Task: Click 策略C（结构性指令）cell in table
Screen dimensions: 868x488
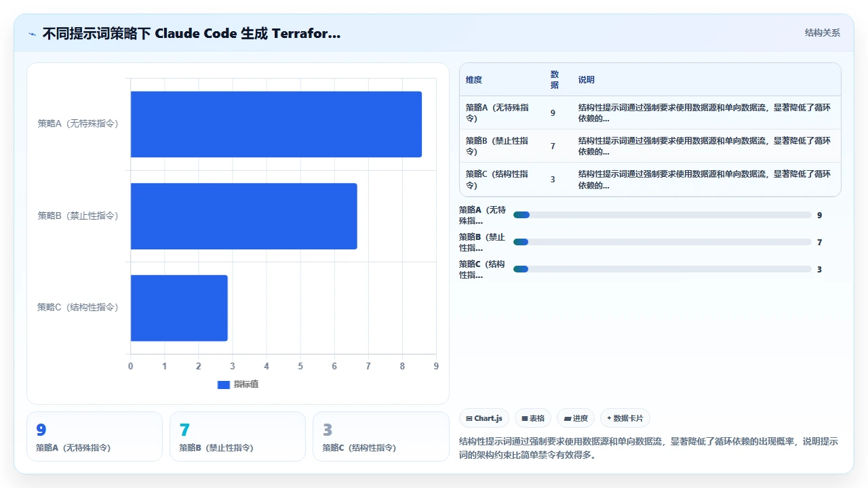Action: pyautogui.click(x=498, y=180)
